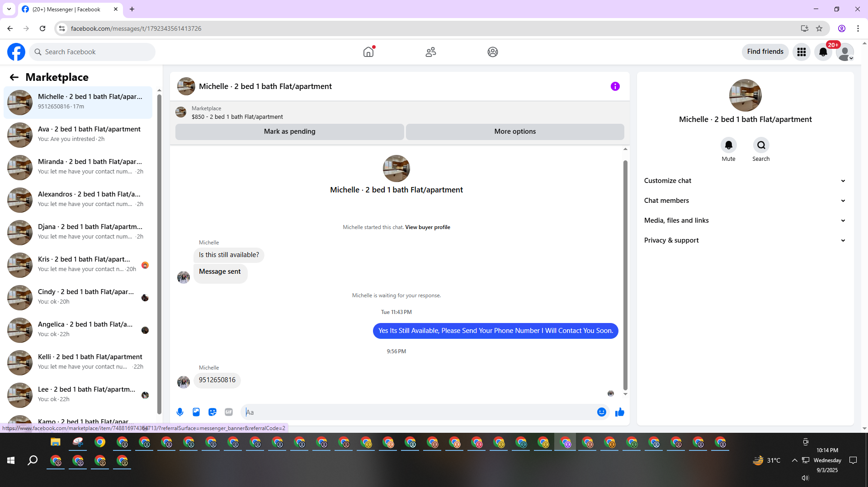
Task: Click the browser address bar URL
Action: coord(136,28)
